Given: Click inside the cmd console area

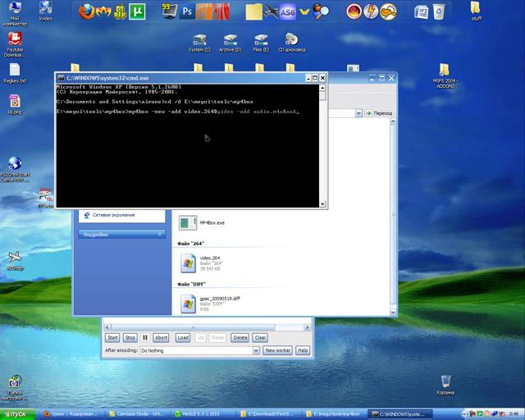Looking at the screenshot, I should (188, 146).
